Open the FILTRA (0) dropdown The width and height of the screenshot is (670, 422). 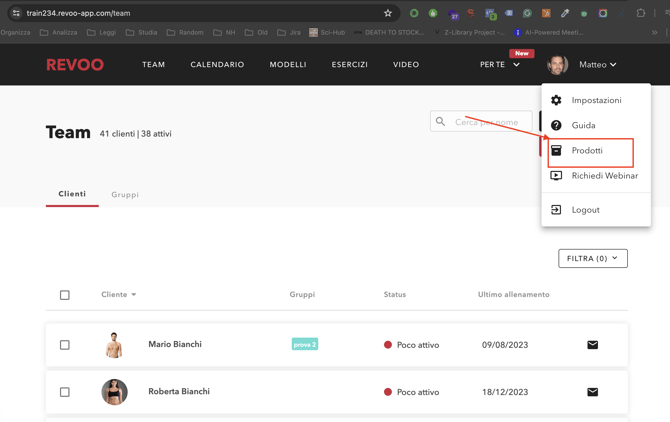pyautogui.click(x=592, y=258)
